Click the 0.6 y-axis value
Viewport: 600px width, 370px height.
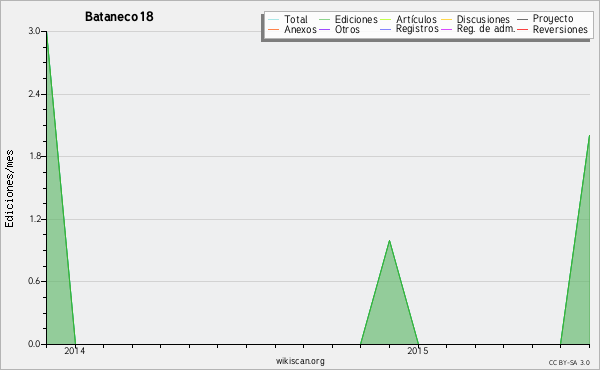click(34, 281)
